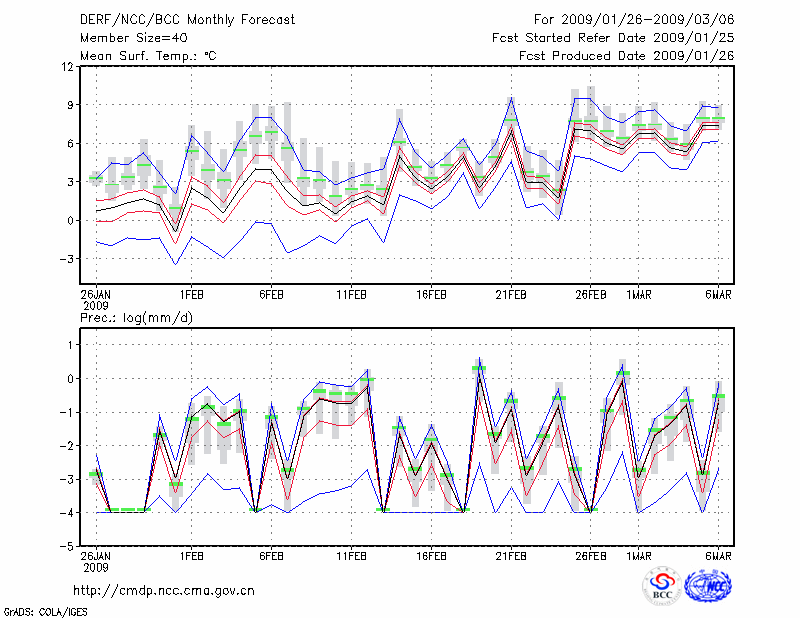Click 11FEB on precipitation chart axis
The width and height of the screenshot is (800, 618).
[351, 555]
